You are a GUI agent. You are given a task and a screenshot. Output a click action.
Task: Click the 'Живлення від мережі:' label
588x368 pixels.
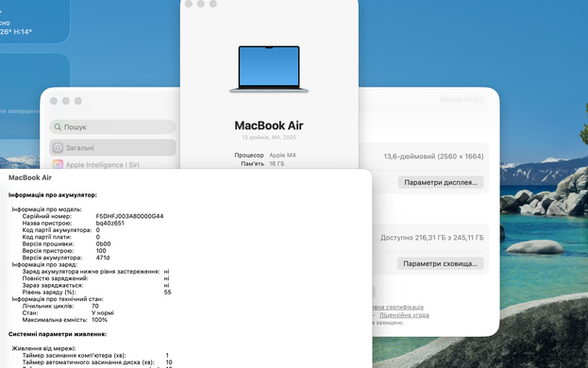tap(43, 348)
